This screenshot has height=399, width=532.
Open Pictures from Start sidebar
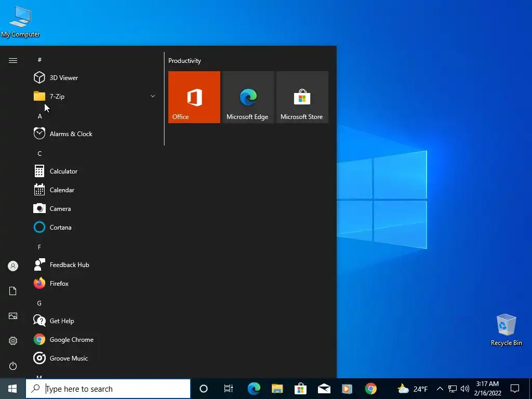(x=13, y=316)
